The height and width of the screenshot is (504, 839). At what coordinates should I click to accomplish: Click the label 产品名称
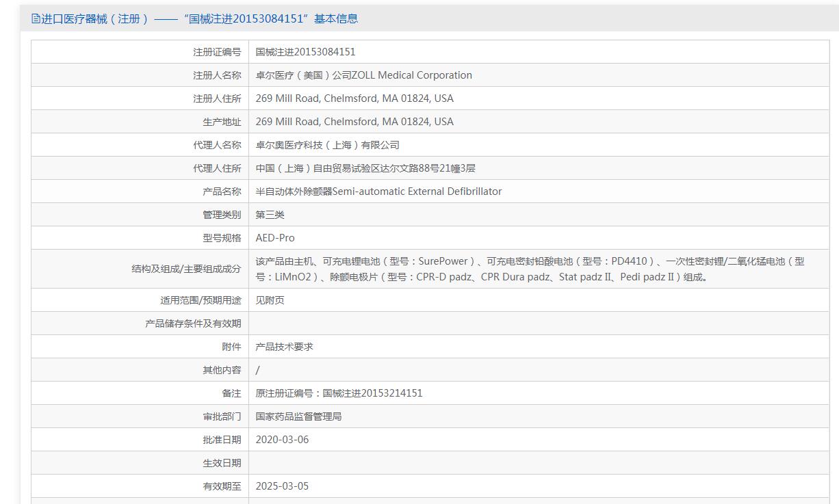click(222, 191)
